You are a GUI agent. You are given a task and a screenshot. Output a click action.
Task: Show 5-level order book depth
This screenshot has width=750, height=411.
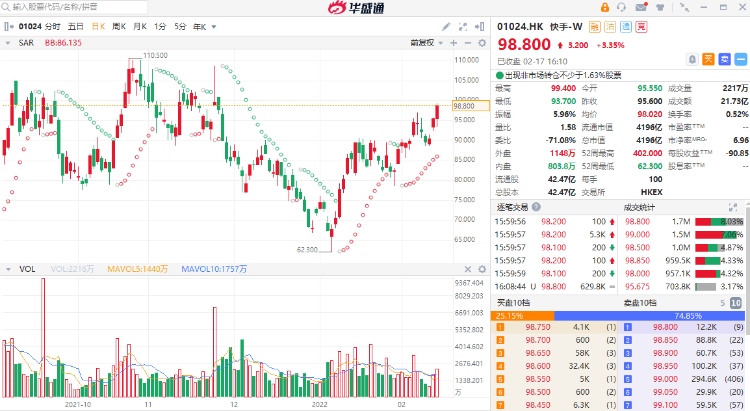722,303
